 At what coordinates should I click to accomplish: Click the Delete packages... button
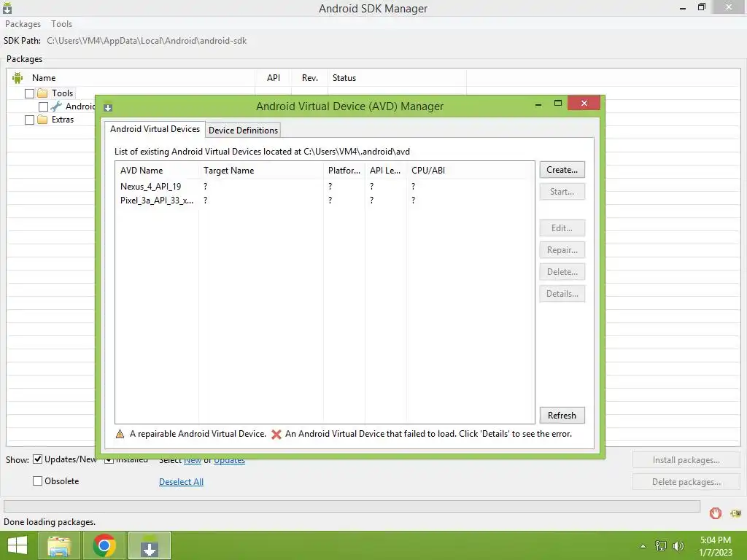(686, 482)
